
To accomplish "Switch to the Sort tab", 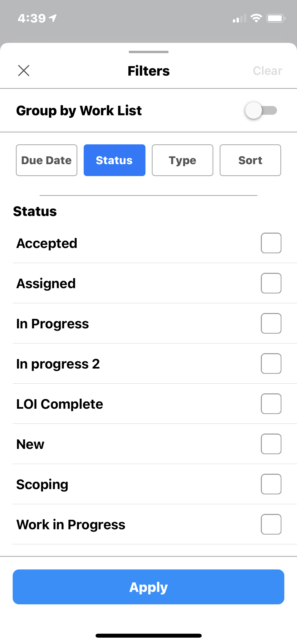I will point(250,160).
